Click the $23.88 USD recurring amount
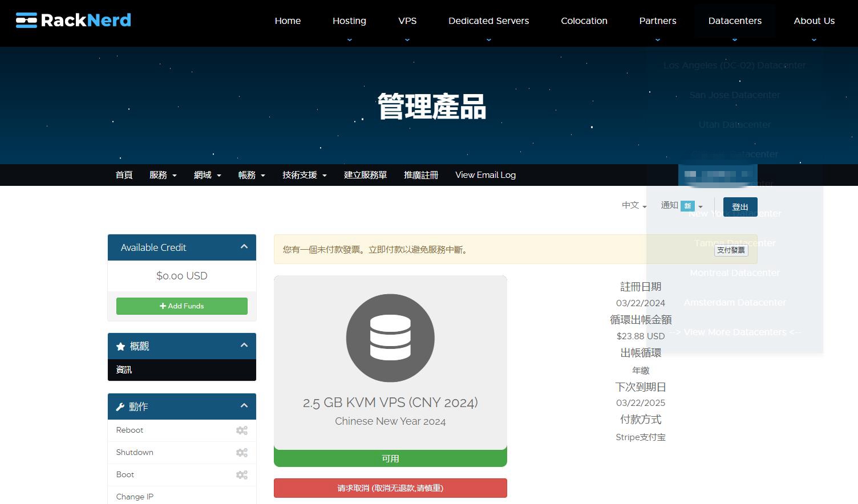 pyautogui.click(x=641, y=336)
